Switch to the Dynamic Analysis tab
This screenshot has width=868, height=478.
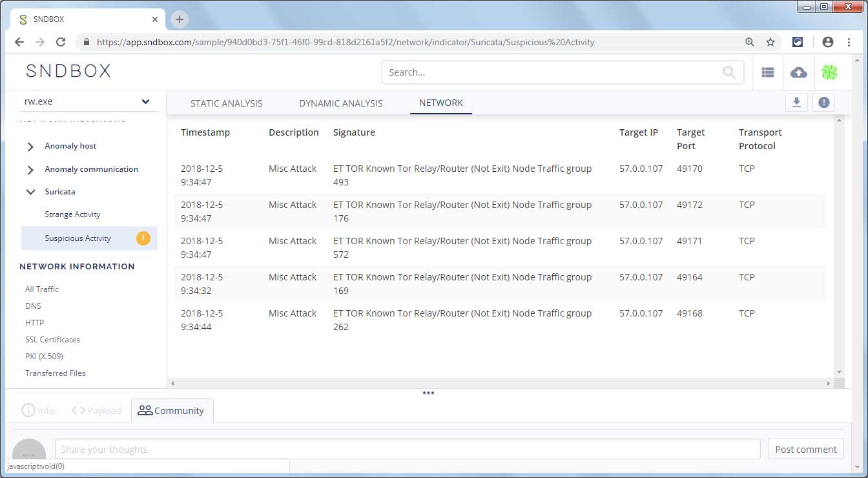341,103
